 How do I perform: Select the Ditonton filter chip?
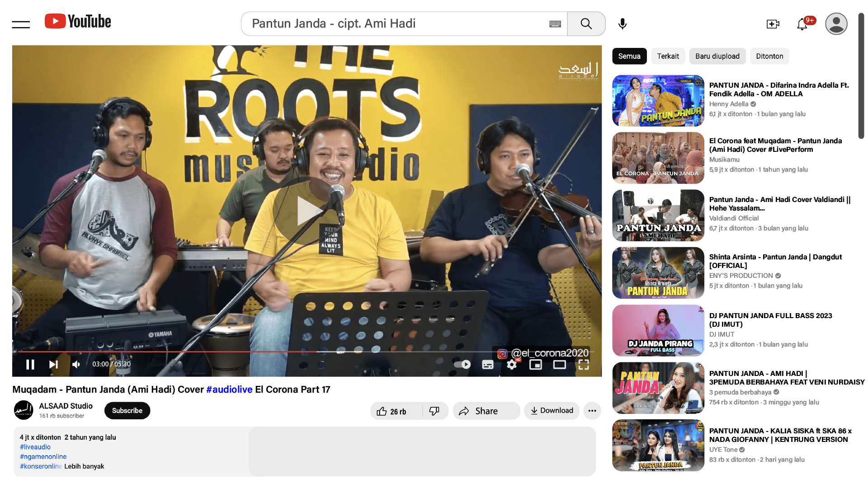point(769,56)
